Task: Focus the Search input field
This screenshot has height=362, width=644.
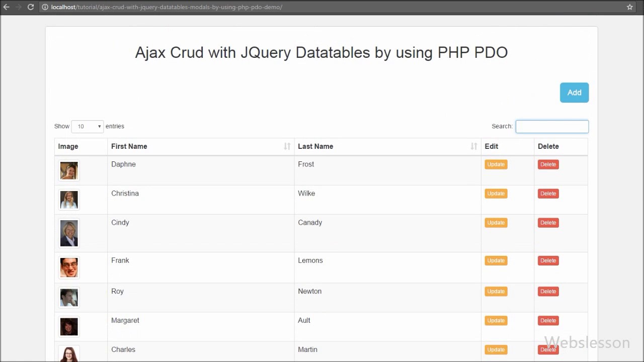Action: [552, 127]
